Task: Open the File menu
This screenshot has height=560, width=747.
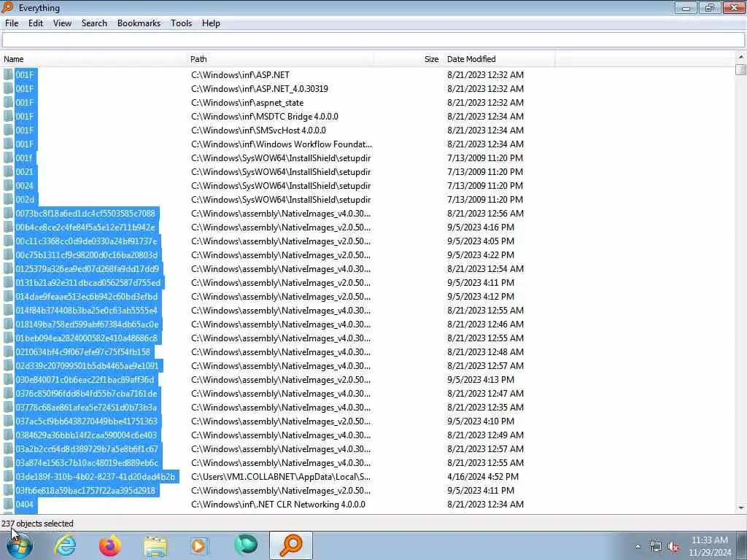Action: point(12,23)
